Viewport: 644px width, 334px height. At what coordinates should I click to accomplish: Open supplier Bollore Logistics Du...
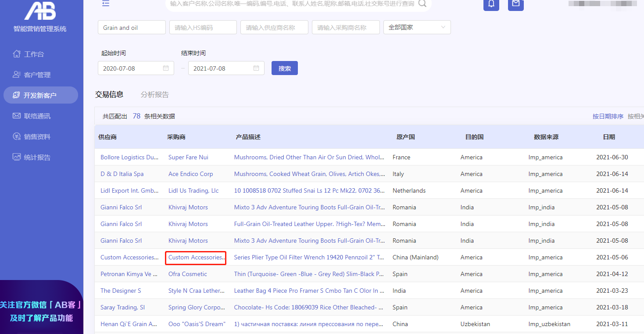coord(129,157)
